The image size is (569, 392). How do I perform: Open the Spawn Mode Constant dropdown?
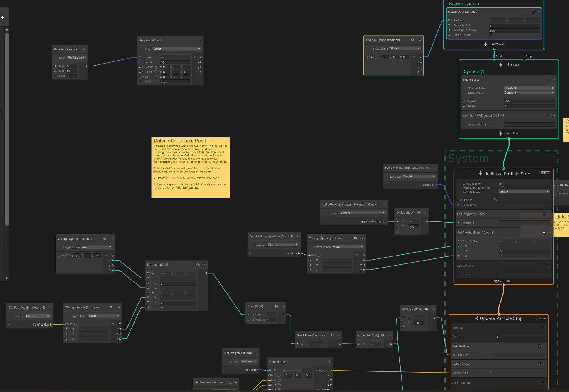(x=529, y=88)
